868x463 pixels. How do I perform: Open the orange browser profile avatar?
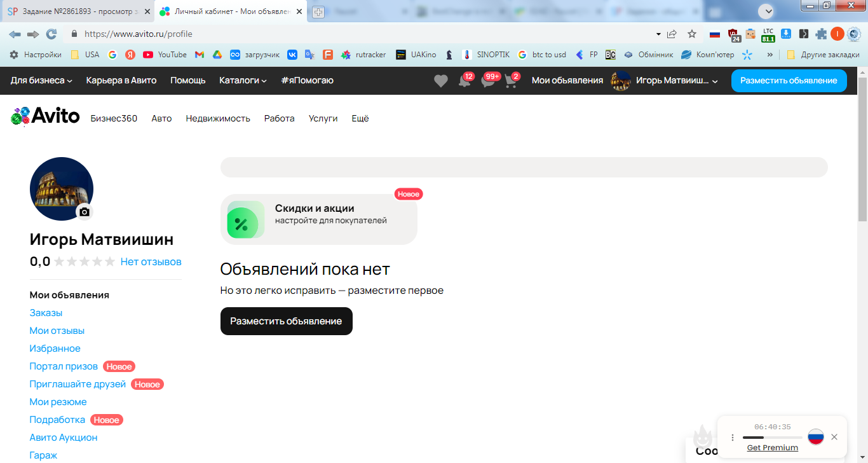click(x=837, y=34)
